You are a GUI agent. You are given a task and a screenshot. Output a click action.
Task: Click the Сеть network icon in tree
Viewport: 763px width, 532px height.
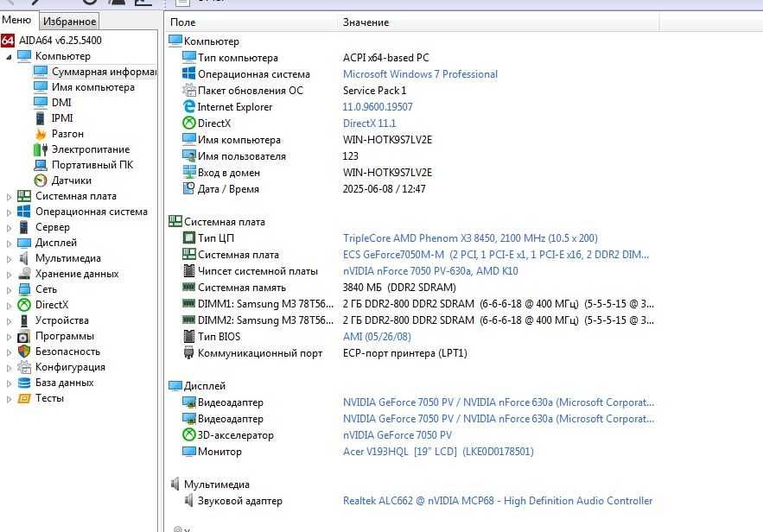(x=24, y=289)
